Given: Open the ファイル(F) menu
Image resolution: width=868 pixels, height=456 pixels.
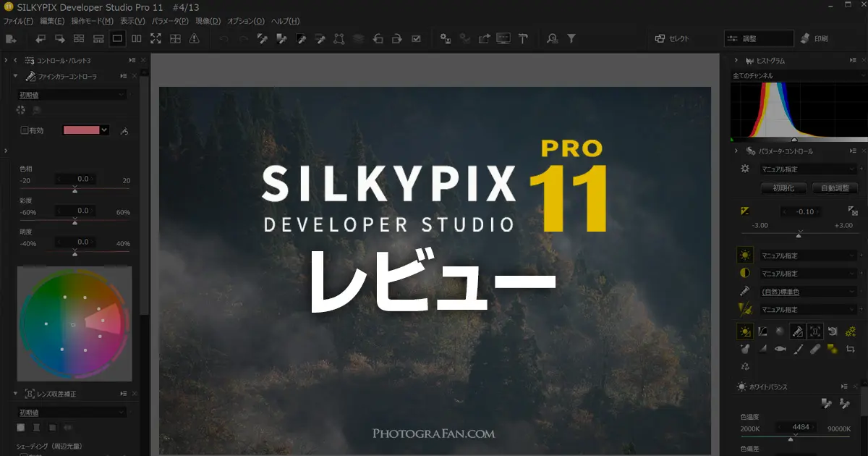Looking at the screenshot, I should point(18,21).
